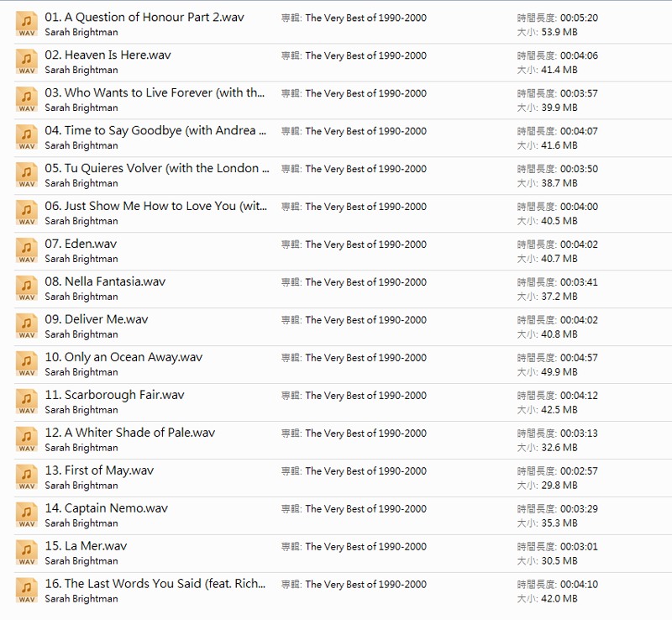Click the filename 10. Only an Ocean Away.wav
Viewport: 672px width, 620px height.
point(123,358)
